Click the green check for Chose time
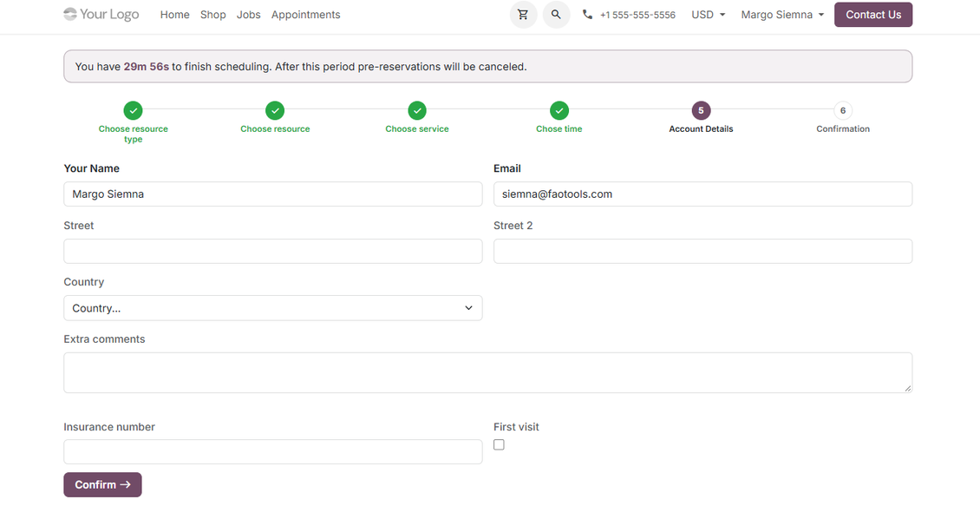 coord(559,111)
